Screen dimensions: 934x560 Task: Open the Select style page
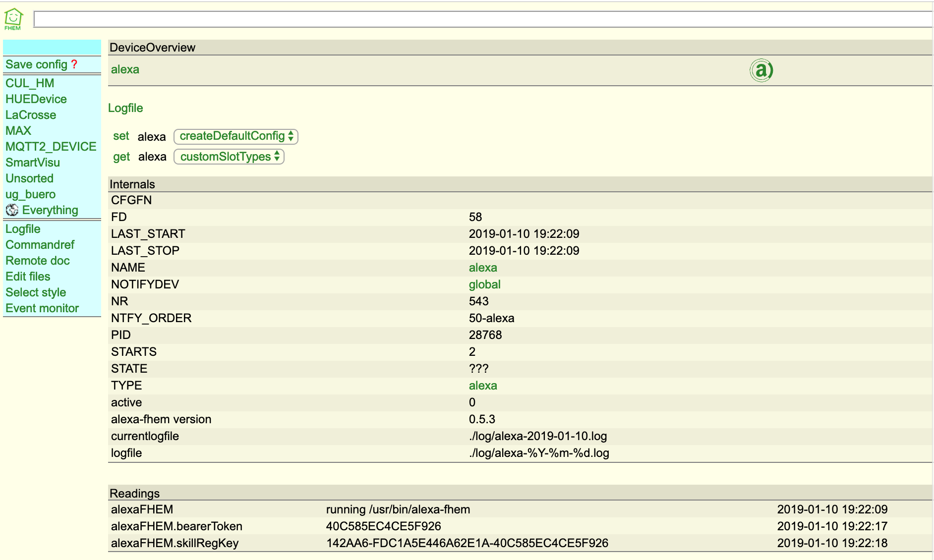pos(36,292)
